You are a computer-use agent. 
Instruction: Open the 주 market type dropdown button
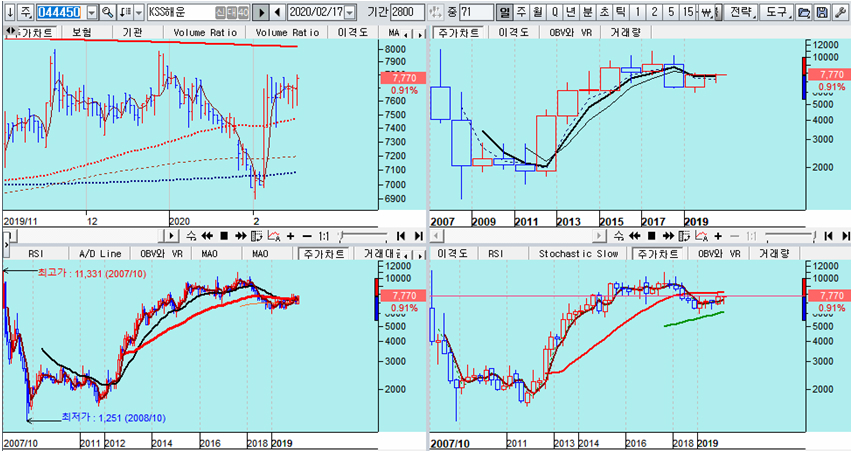click(x=27, y=12)
